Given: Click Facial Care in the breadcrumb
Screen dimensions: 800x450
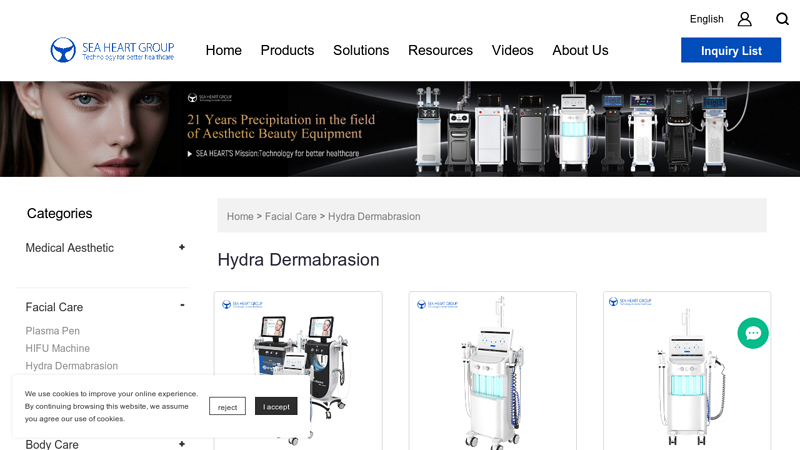Looking at the screenshot, I should point(290,216).
